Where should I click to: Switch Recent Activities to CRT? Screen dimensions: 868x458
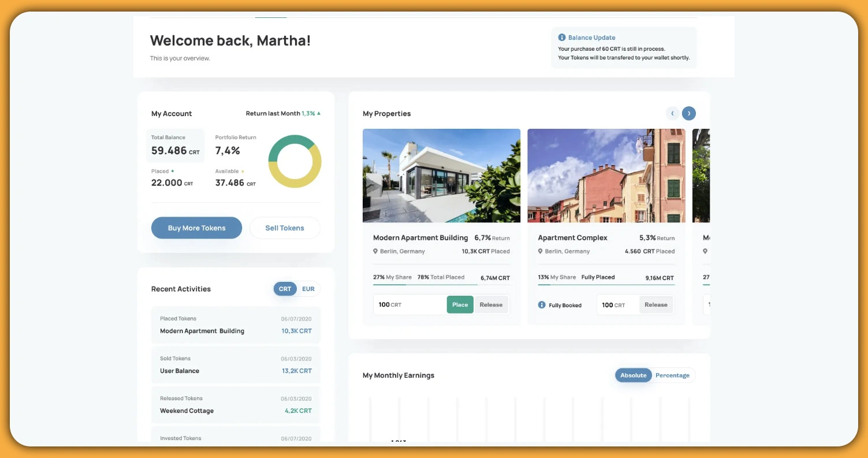tap(285, 289)
